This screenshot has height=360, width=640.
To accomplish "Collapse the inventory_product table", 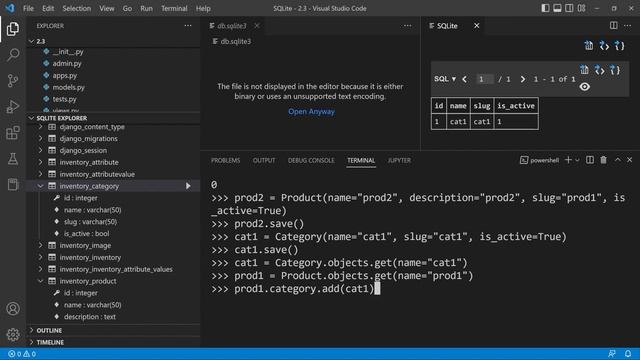I will 40,281.
